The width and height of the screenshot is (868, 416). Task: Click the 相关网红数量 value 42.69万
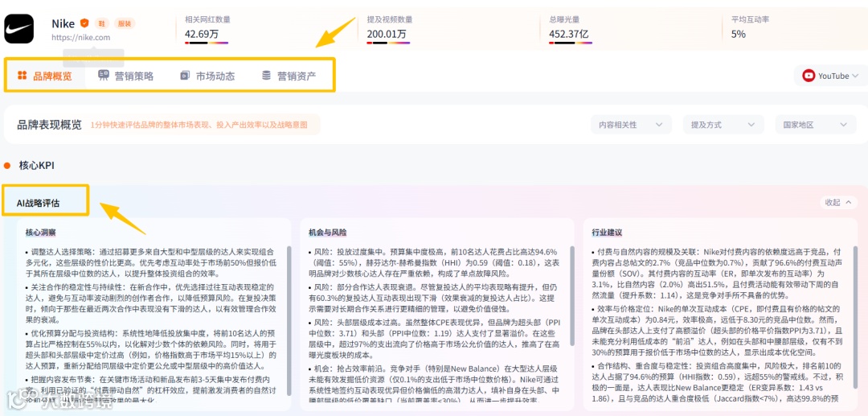pos(202,34)
